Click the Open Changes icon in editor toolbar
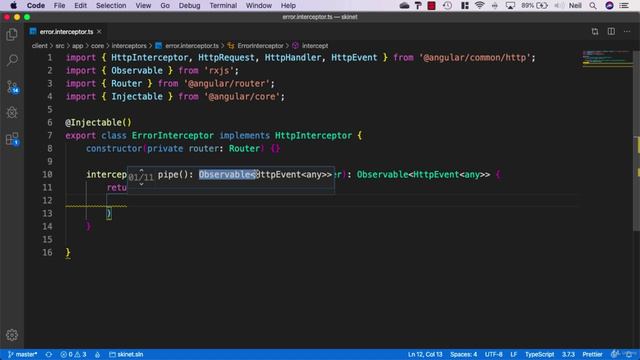Screen dimensions: 640x360 pos(595,31)
